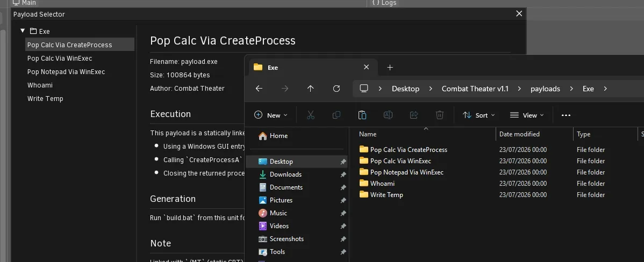The image size is (644, 262).
Task: Unpin Documents using its pin icon
Action: tap(343, 187)
